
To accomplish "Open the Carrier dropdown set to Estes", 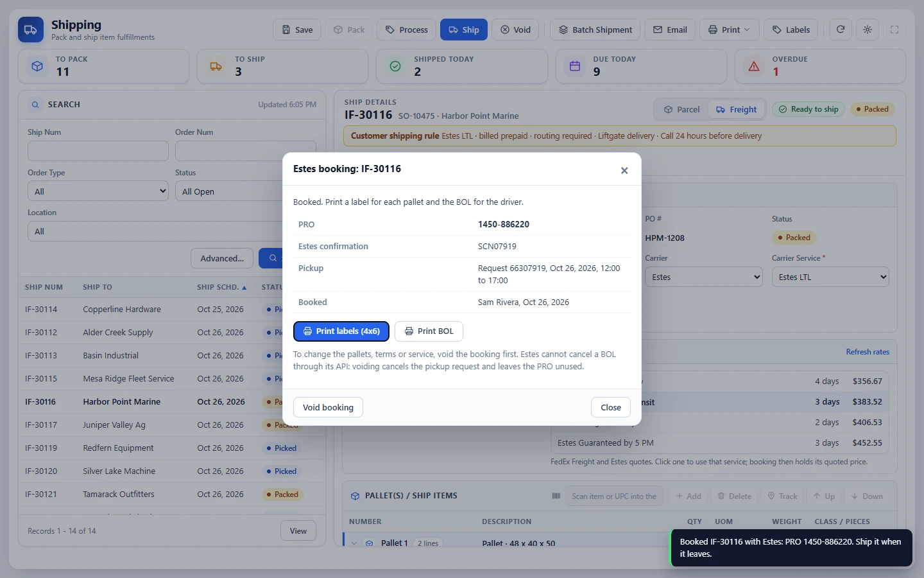I will pos(704,277).
